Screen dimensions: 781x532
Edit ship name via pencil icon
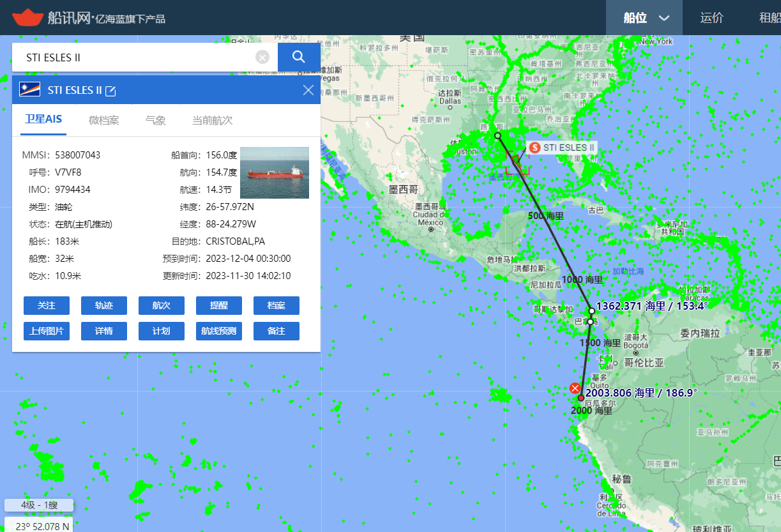[110, 91]
